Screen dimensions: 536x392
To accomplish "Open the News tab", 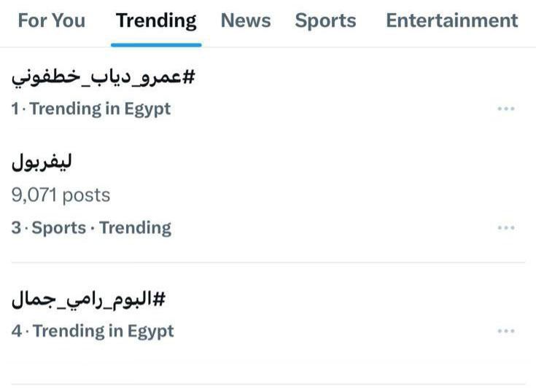I will pos(246,20).
